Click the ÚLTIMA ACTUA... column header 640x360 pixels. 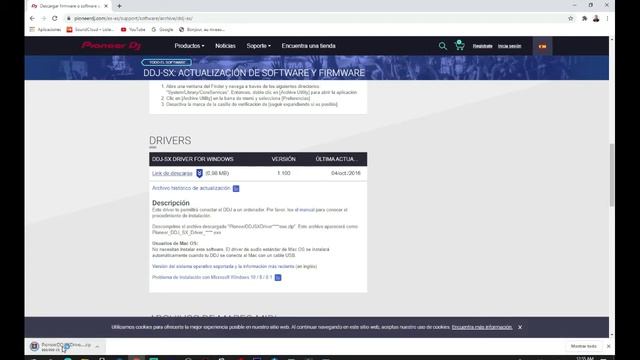[x=336, y=159]
